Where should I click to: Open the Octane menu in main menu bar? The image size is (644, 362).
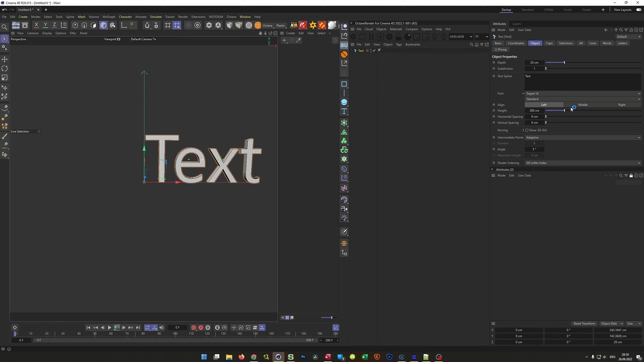[x=231, y=17]
